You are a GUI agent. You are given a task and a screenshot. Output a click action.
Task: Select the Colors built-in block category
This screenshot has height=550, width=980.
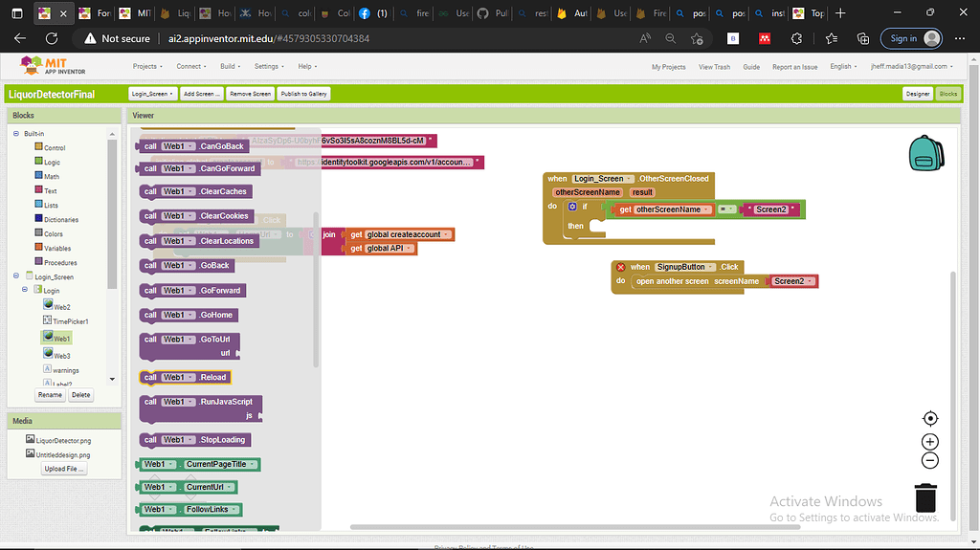(54, 233)
